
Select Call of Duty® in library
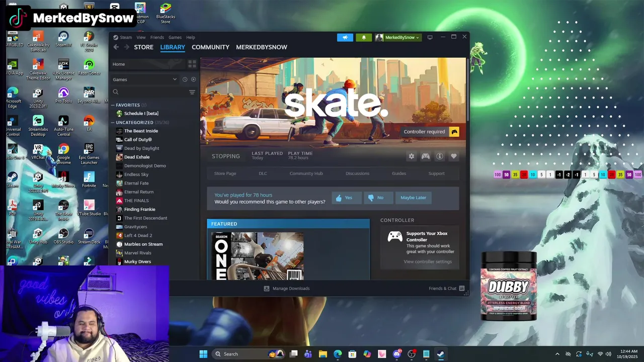click(138, 140)
